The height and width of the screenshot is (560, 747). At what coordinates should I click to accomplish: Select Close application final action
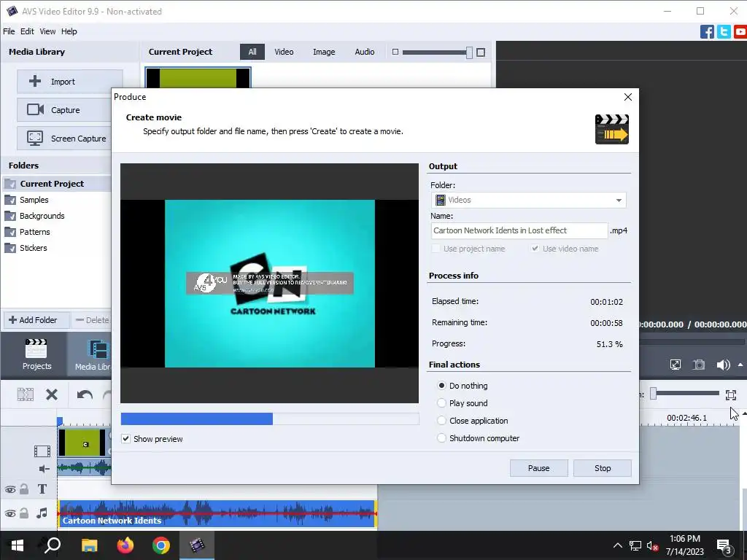[x=441, y=421]
